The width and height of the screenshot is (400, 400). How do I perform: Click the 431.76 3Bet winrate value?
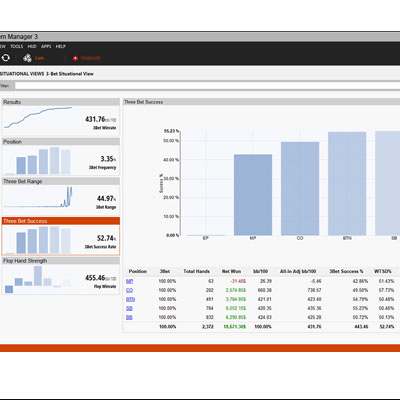95,119
